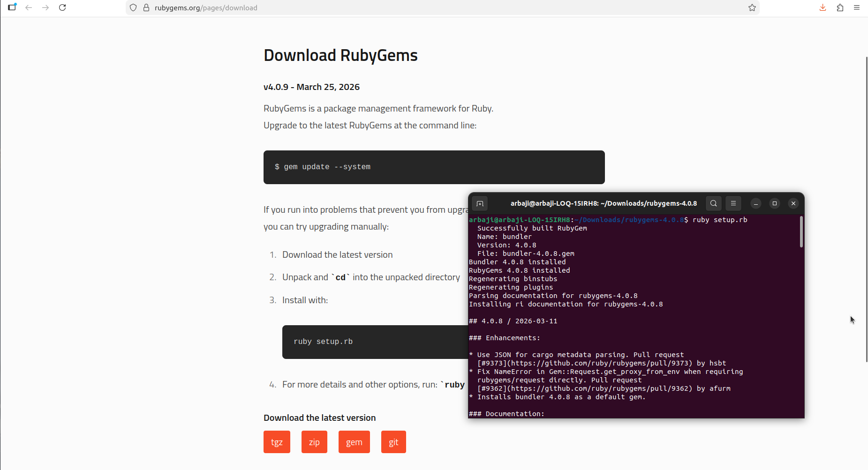Open the tracking protection shield icon
868x470 pixels.
pyautogui.click(x=133, y=7)
